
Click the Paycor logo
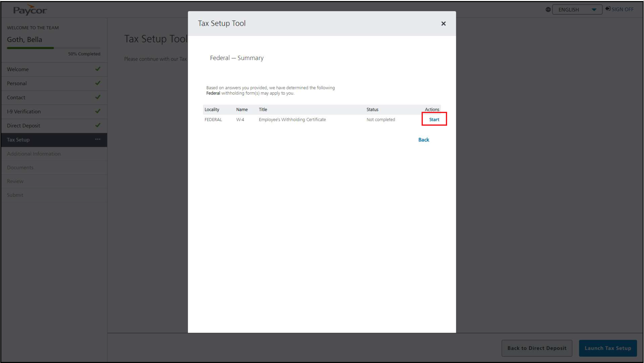click(30, 10)
